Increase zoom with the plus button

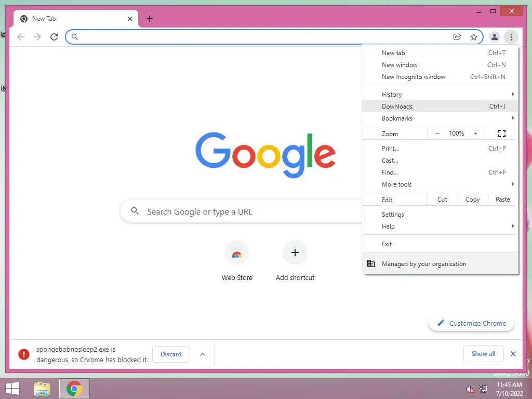coord(475,134)
